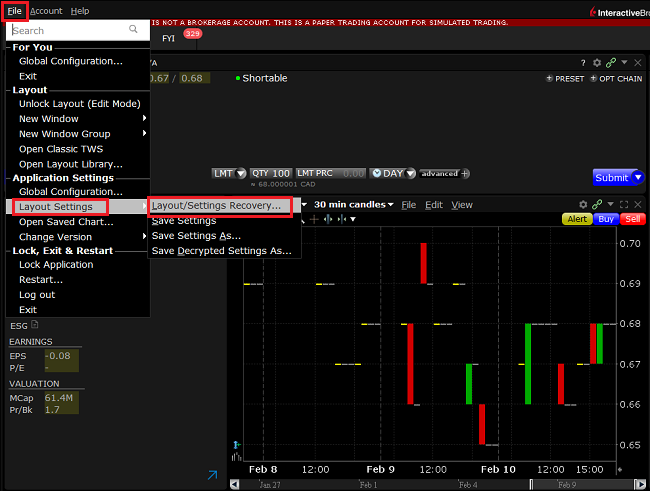Viewport: 650px width, 491px height.
Task: Select Global Configuration under Application Settings
Action: 71,192
